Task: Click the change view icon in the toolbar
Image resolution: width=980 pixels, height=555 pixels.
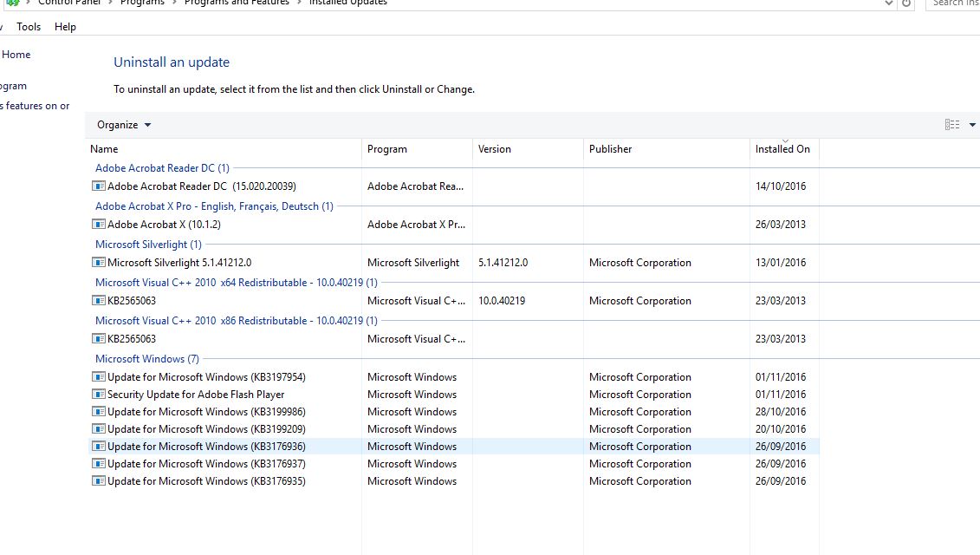Action: click(952, 125)
